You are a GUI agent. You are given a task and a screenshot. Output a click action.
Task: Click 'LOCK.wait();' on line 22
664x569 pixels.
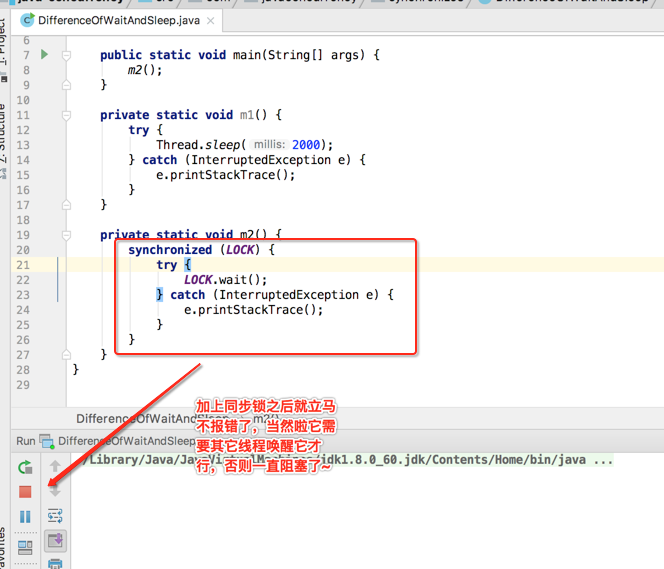pos(225,280)
